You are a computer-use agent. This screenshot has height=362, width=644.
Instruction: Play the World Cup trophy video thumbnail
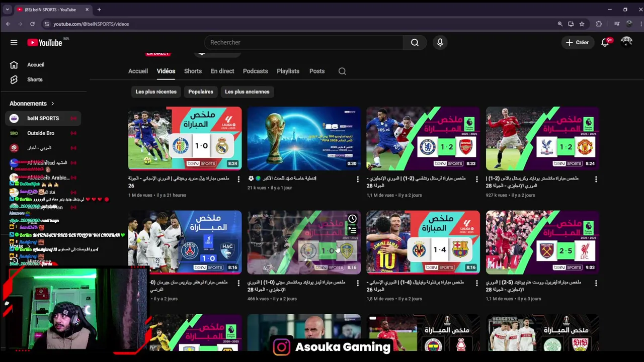click(304, 138)
